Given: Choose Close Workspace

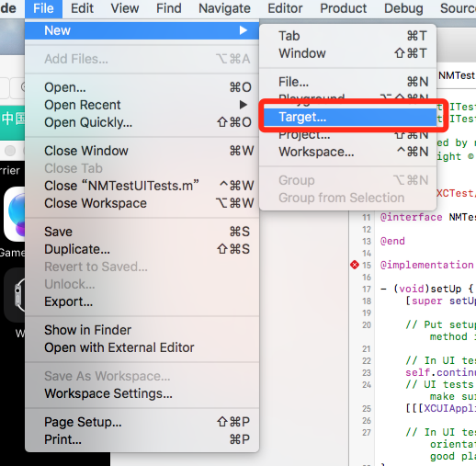Looking at the screenshot, I should point(142,203).
